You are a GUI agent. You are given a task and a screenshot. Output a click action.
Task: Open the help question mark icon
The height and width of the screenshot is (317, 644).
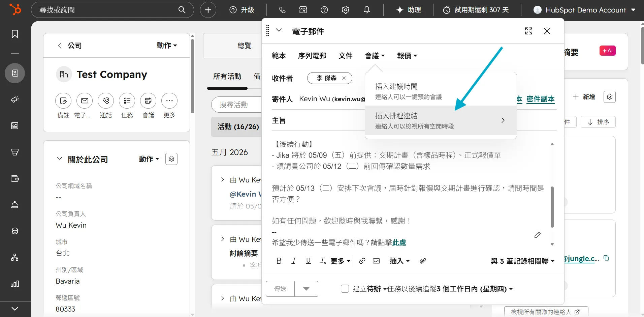click(x=324, y=10)
